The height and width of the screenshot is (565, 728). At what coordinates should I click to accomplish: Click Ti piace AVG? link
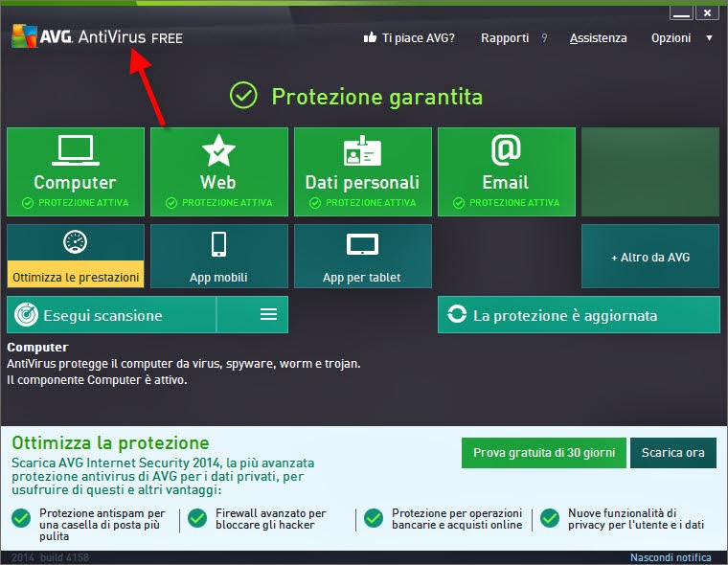418,38
